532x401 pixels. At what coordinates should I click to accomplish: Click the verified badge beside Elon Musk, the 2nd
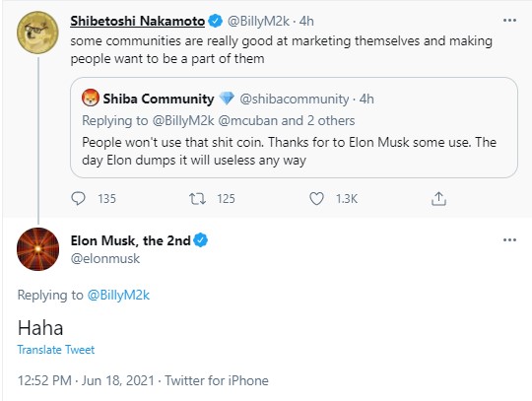[201, 240]
